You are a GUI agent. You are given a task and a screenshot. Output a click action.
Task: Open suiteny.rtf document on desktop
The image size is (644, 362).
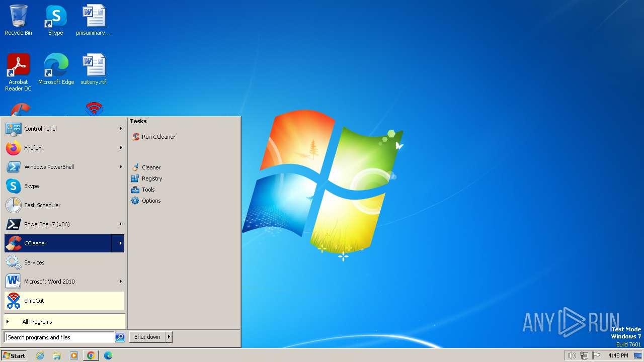pyautogui.click(x=94, y=69)
